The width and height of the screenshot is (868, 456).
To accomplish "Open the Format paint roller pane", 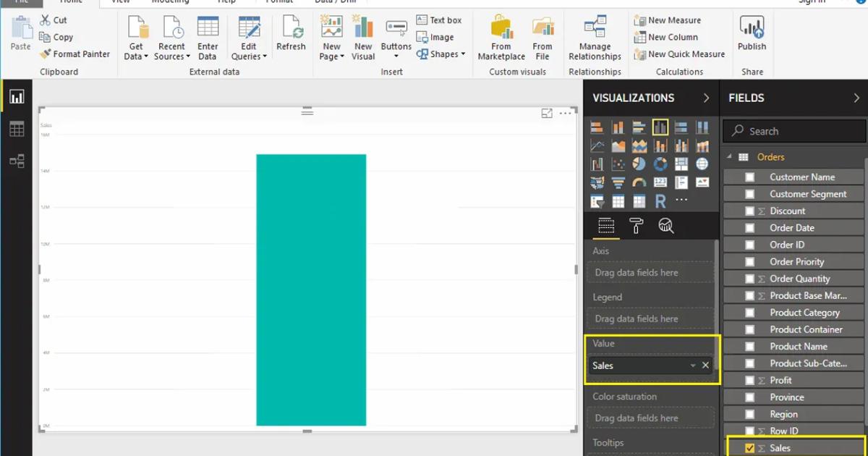I will 637,226.
